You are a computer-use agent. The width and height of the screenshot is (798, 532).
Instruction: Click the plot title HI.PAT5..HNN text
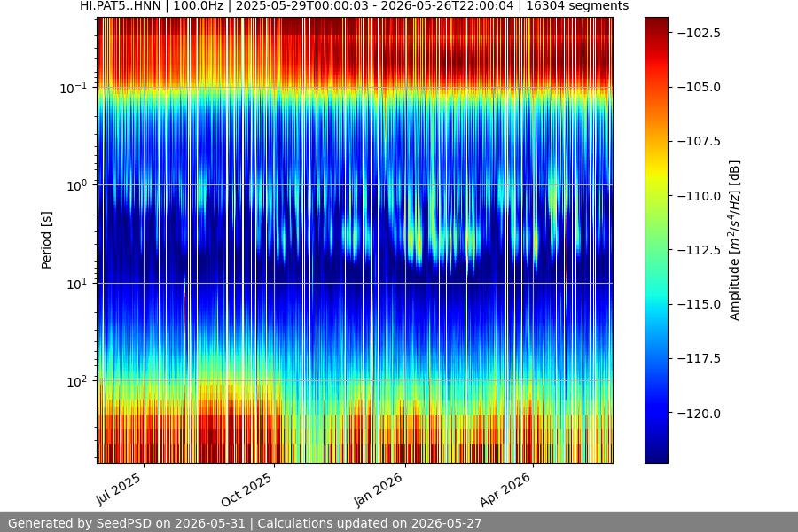(x=120, y=5)
